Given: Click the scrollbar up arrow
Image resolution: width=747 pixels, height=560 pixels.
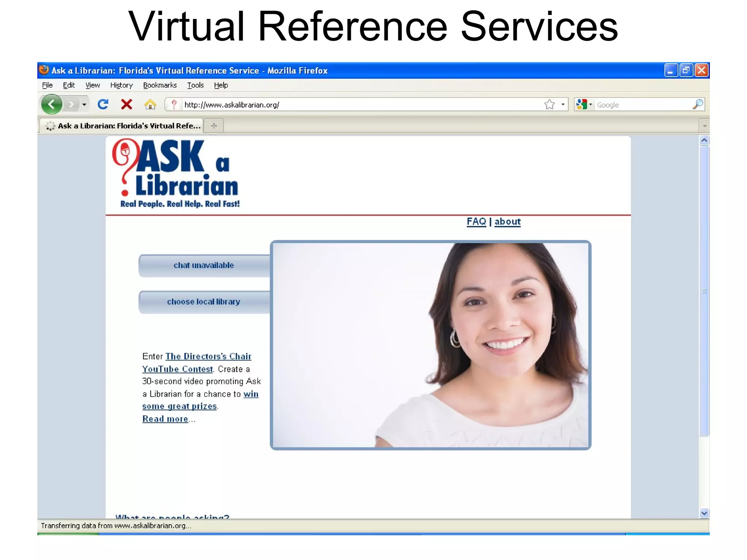Looking at the screenshot, I should point(704,140).
